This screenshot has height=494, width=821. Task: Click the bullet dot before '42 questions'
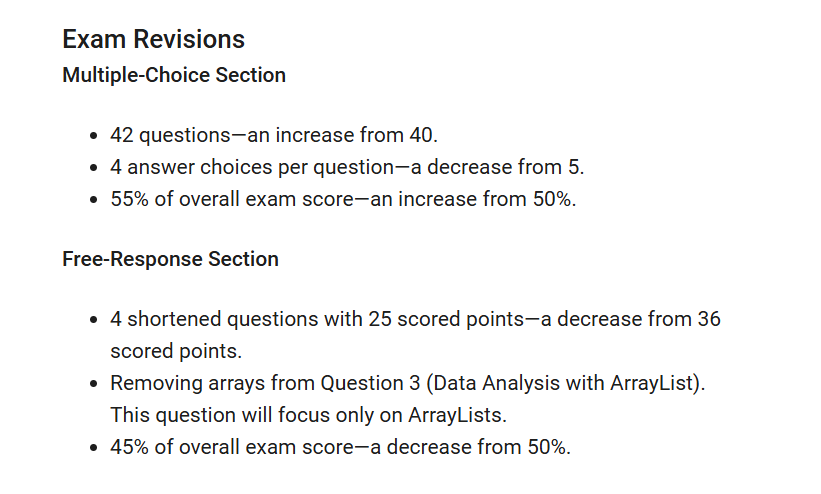(93, 135)
